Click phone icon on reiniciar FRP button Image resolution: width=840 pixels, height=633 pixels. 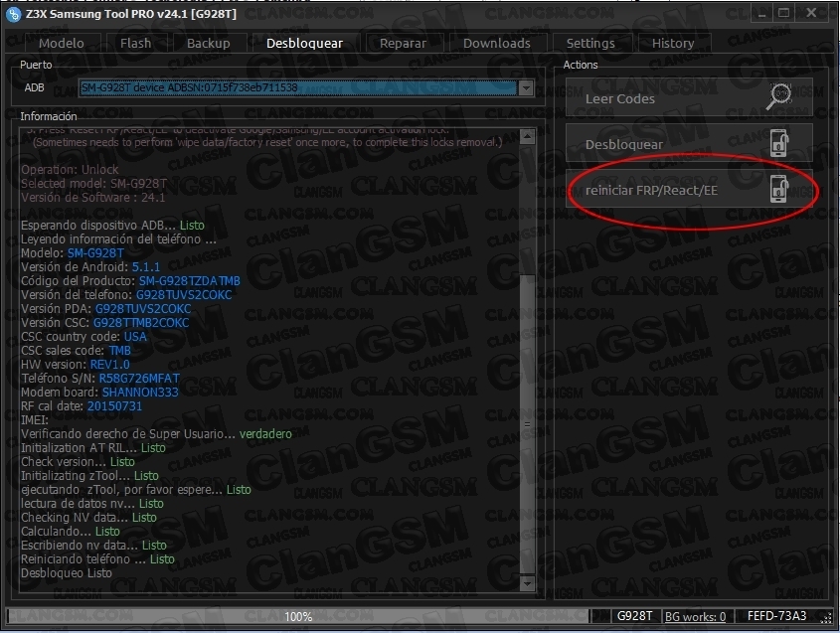[x=779, y=189]
